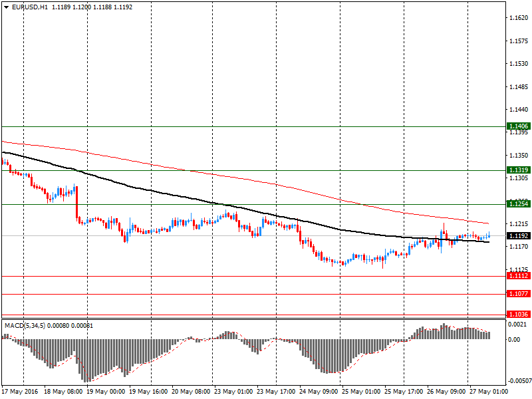
Task: Select the MACD scale value 0.0021
Action: (517, 325)
